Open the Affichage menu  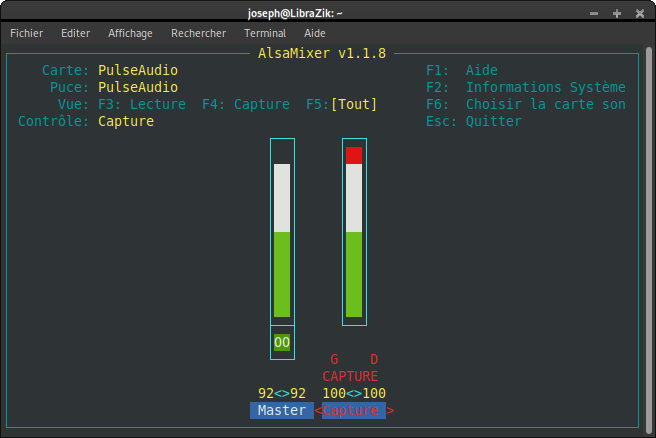130,33
